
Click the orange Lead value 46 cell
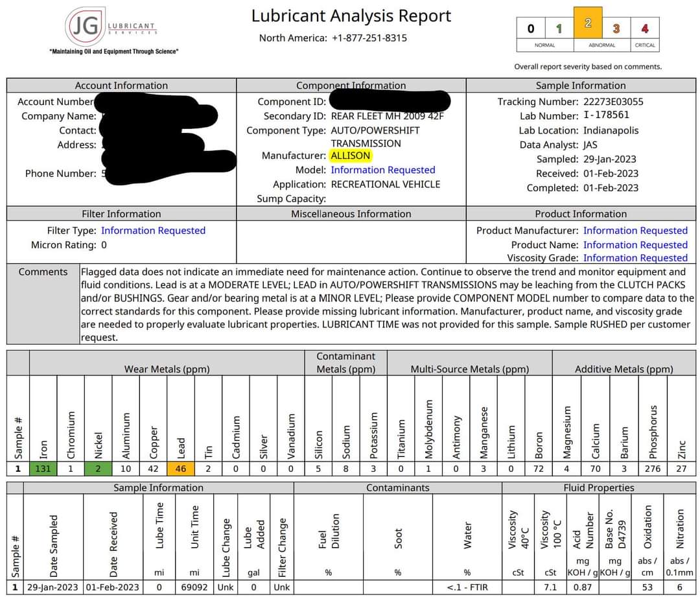click(x=181, y=469)
